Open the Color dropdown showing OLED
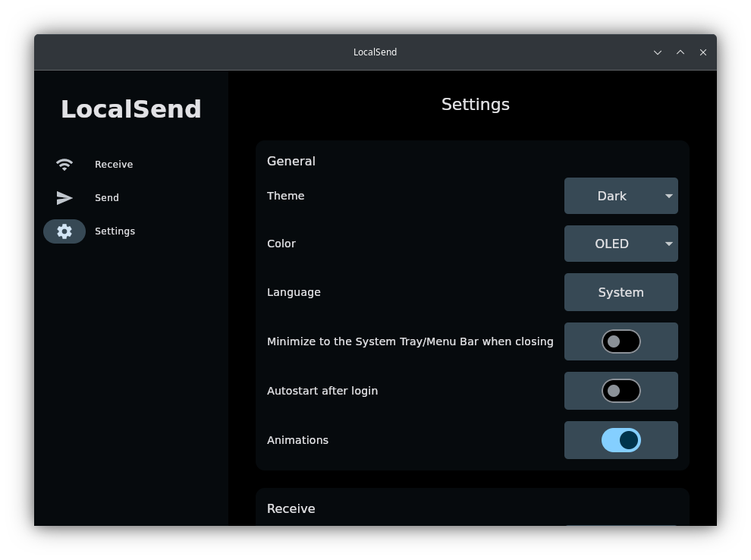The width and height of the screenshot is (751, 560). click(621, 244)
